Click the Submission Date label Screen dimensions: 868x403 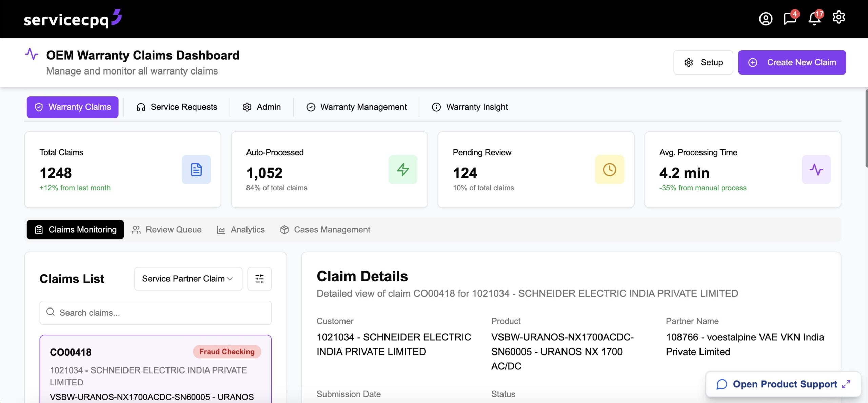pyautogui.click(x=349, y=394)
